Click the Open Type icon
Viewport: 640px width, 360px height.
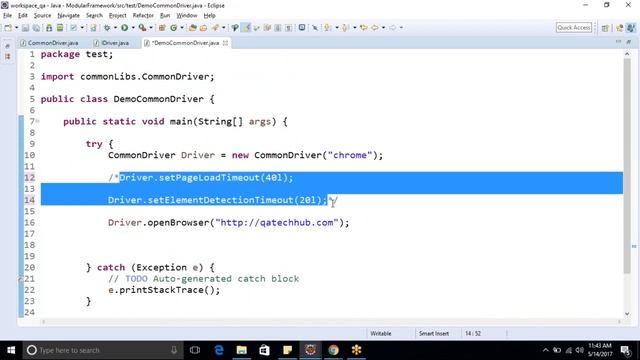click(x=193, y=28)
